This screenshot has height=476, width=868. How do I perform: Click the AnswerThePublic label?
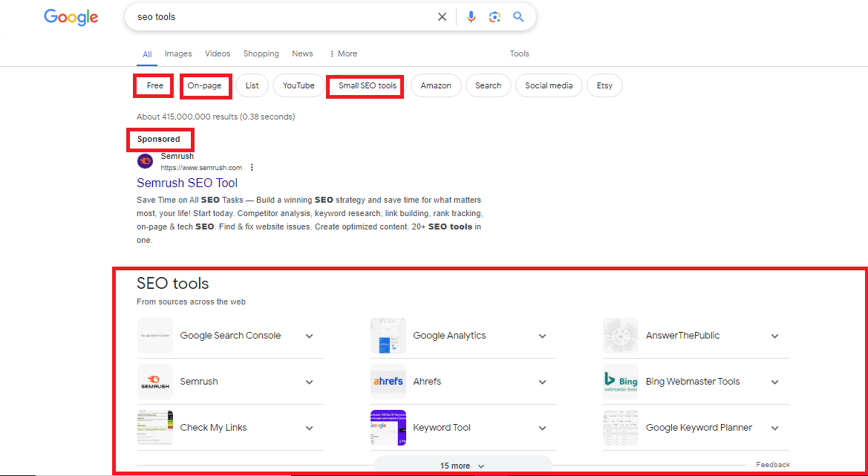tap(683, 336)
